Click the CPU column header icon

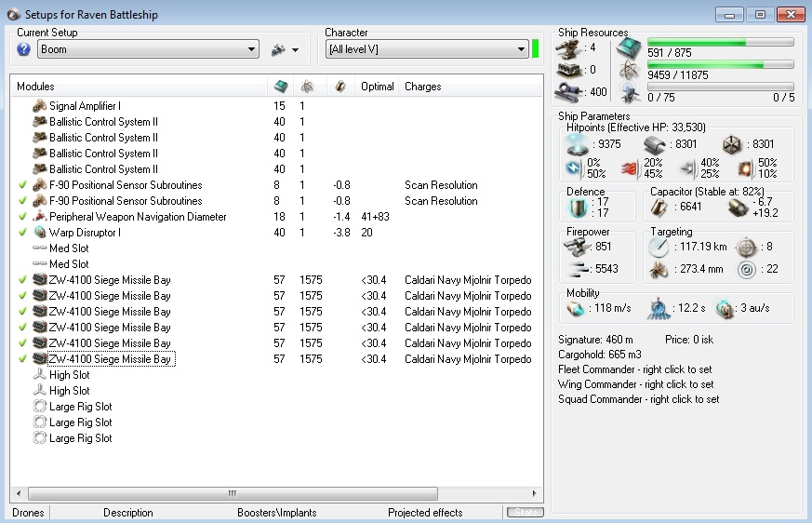280,87
